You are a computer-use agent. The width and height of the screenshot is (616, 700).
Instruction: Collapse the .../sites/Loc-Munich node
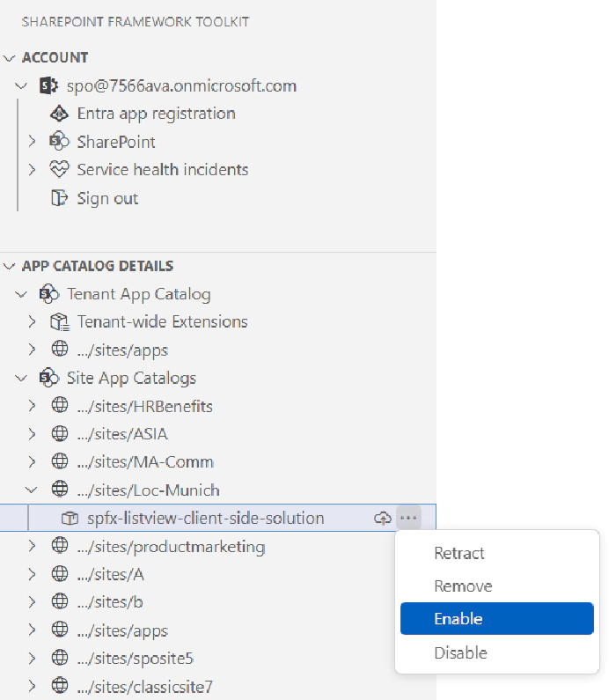pyautogui.click(x=32, y=490)
